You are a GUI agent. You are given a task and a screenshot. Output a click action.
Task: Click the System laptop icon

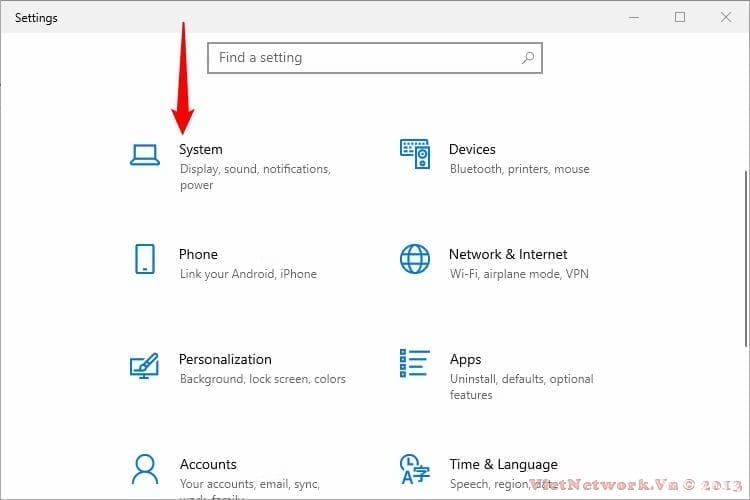coord(145,155)
